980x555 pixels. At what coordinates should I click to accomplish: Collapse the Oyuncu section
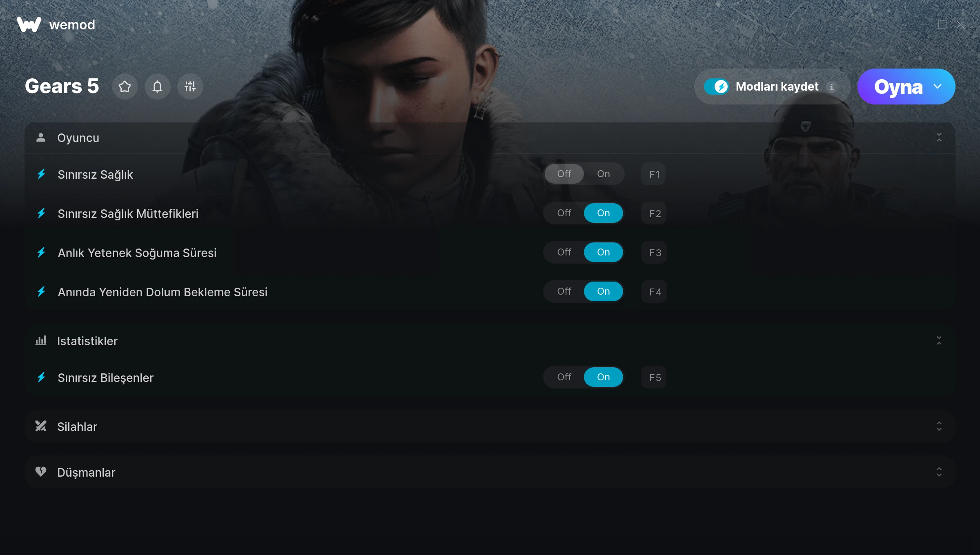(x=939, y=138)
